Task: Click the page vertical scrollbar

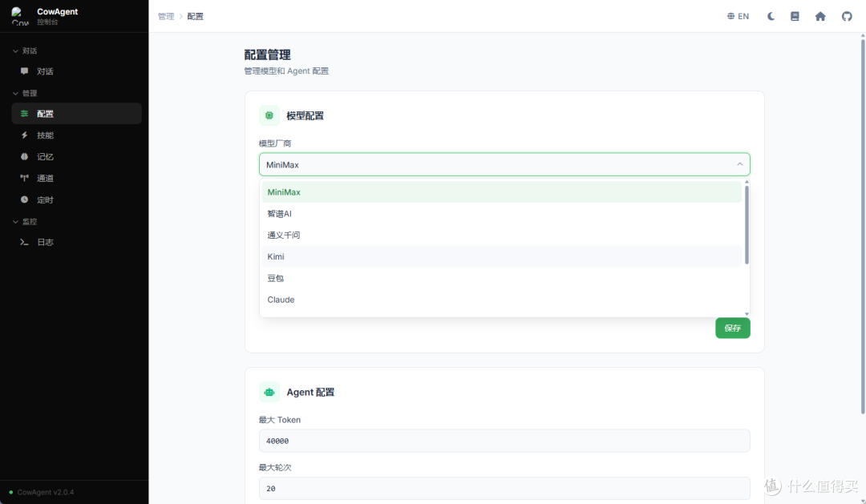Action: click(863, 225)
